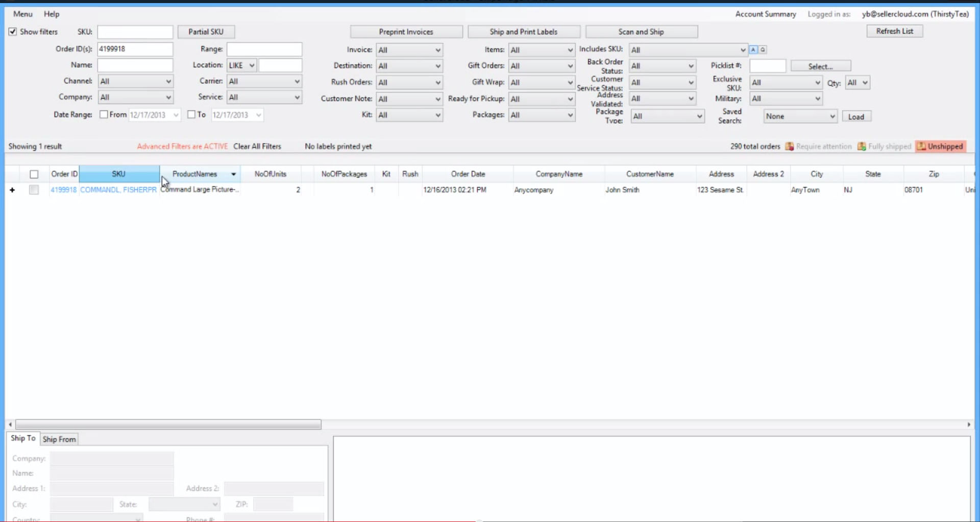Screen dimensions: 980x522
Task: Sort by the CompanyName column header
Action: click(559, 174)
